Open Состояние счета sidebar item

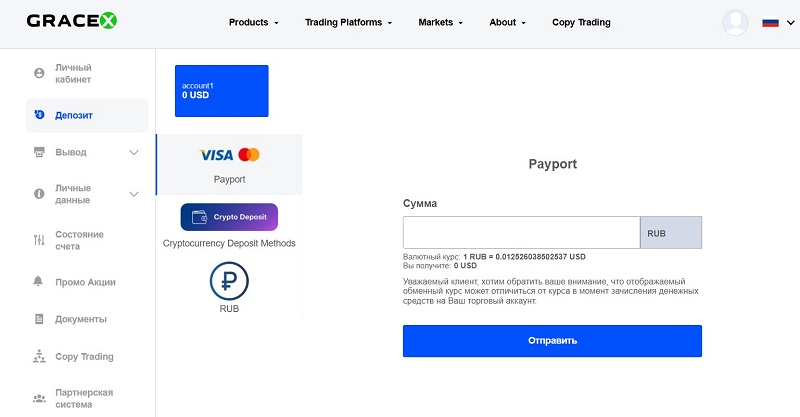[79, 240]
